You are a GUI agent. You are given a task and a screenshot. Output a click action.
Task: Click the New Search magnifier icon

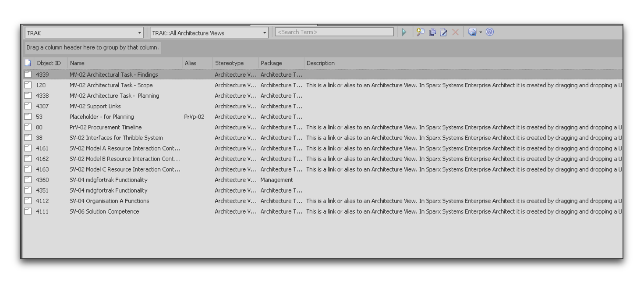(421, 32)
